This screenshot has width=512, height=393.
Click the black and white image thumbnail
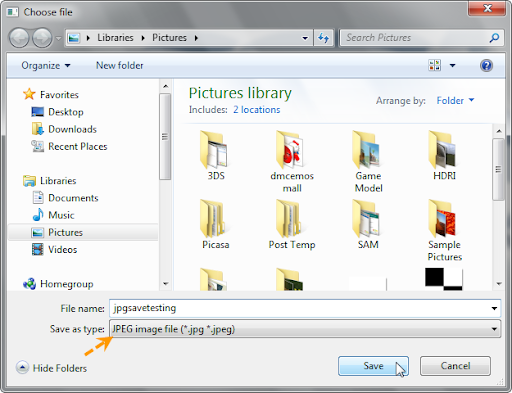coord(444,279)
